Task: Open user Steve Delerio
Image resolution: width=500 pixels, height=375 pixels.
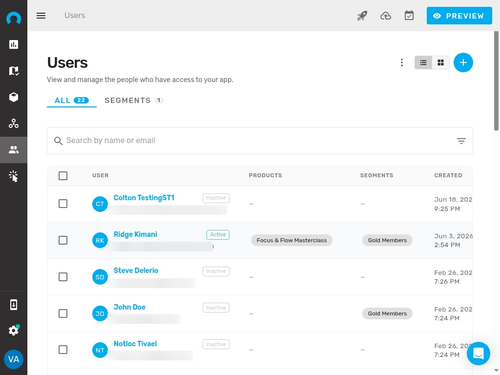Action: (x=136, y=270)
